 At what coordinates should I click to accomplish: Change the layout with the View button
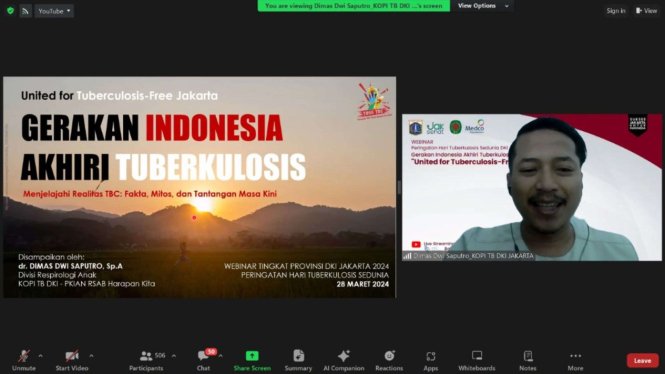[x=646, y=11]
